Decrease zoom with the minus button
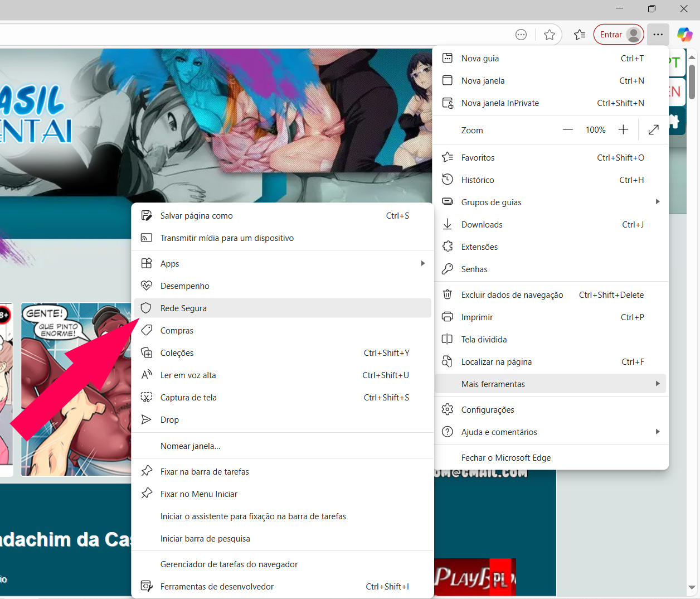Screen dimensions: 700x599 click(567, 130)
